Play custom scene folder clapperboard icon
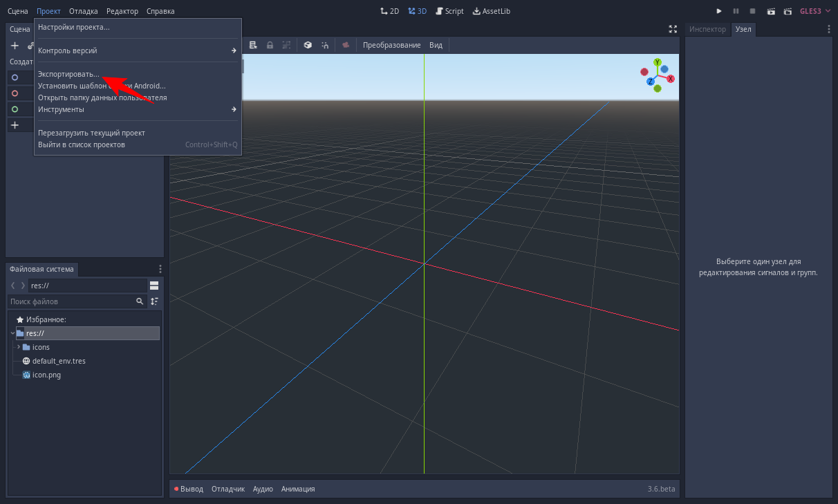Screen dimensions: 838x504 787,11
